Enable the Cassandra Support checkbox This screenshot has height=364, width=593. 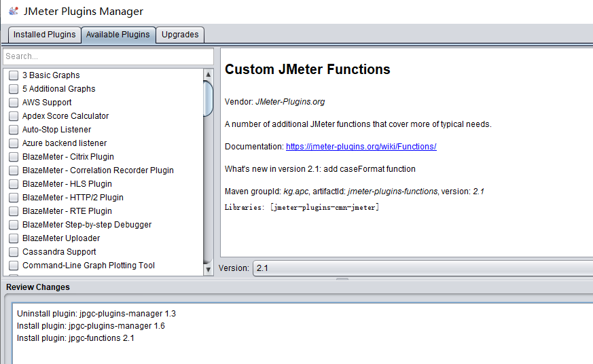click(14, 252)
